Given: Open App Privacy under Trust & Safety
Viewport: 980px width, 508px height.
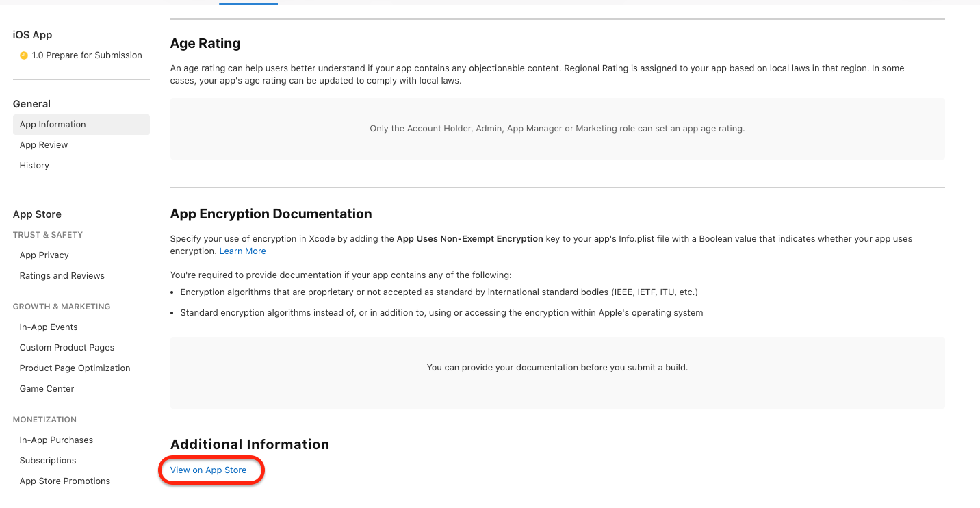Looking at the screenshot, I should (44, 255).
